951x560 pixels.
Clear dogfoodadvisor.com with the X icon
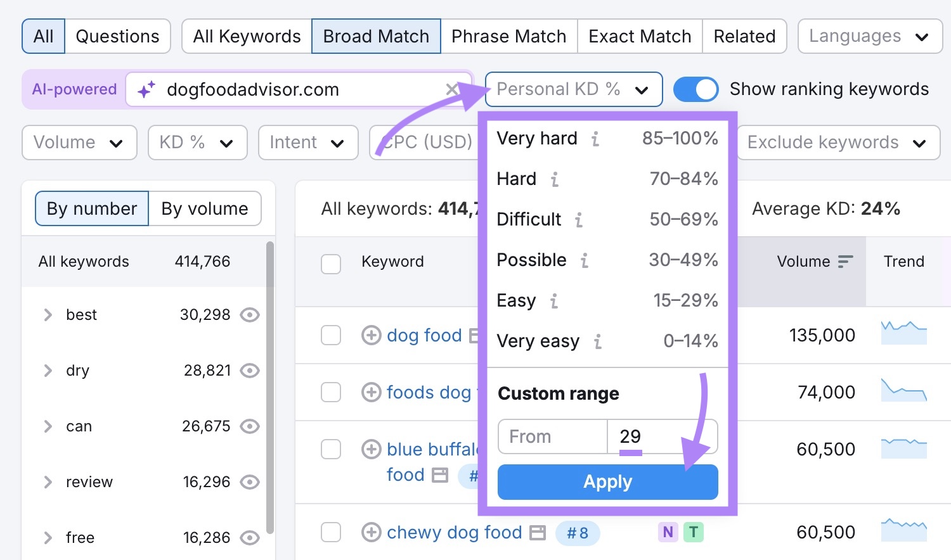tap(452, 89)
